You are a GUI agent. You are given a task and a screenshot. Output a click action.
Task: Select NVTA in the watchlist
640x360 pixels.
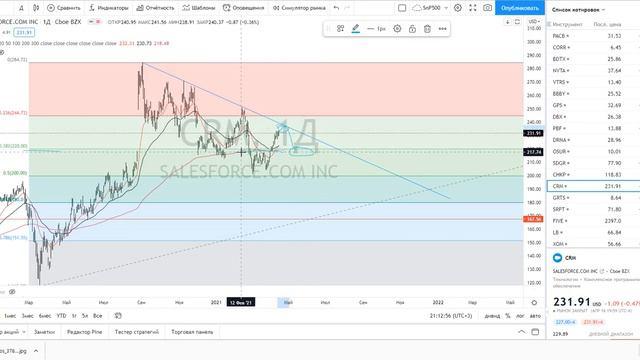click(593, 71)
